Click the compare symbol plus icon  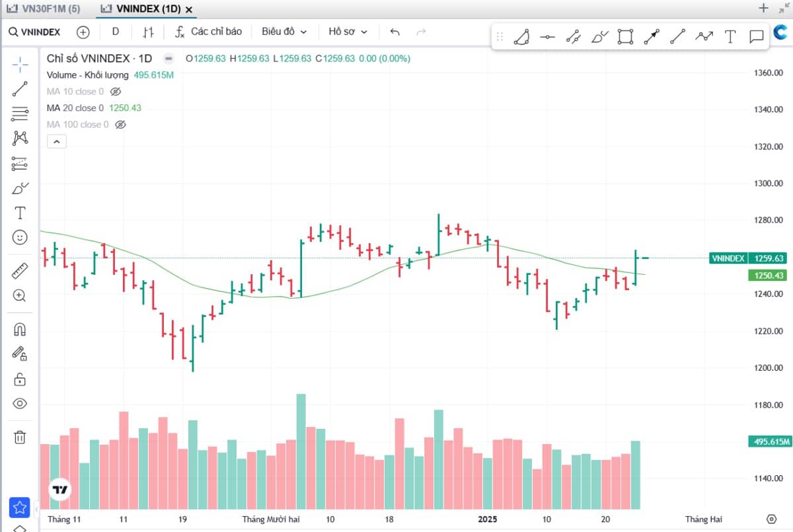pos(83,32)
